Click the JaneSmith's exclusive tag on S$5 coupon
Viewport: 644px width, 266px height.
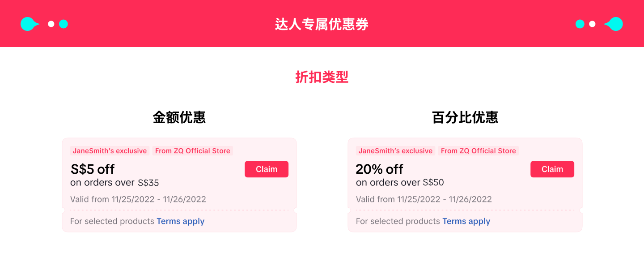tap(110, 151)
